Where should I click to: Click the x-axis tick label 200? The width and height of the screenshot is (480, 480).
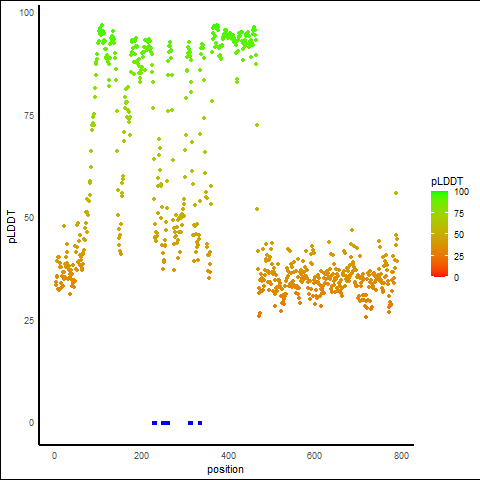coord(141,456)
